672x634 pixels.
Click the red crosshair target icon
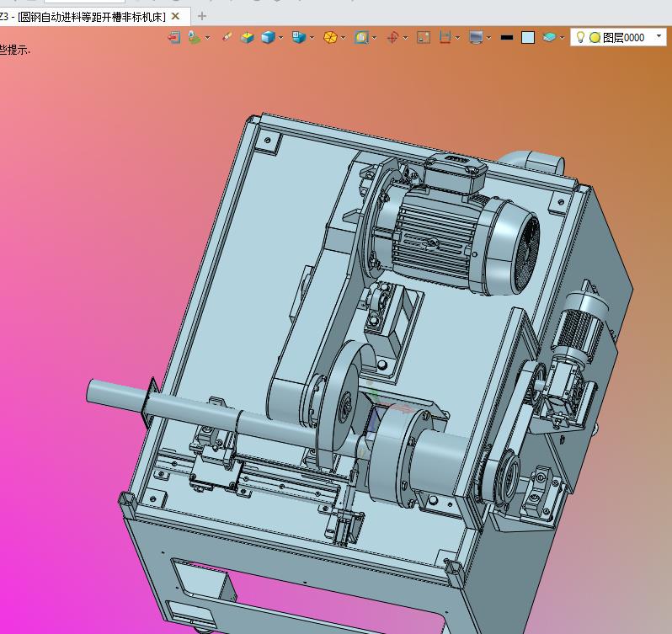coord(392,37)
